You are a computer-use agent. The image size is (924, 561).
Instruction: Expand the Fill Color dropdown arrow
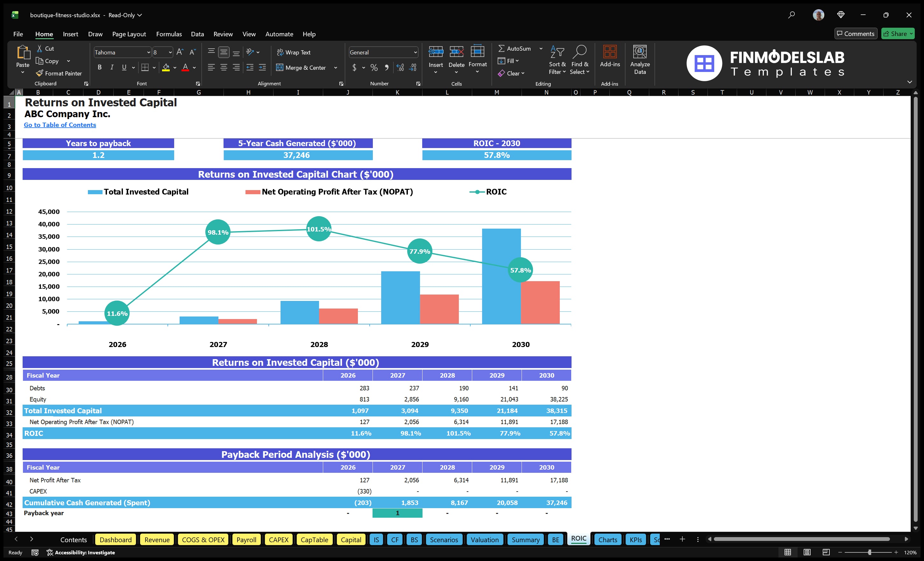(174, 68)
